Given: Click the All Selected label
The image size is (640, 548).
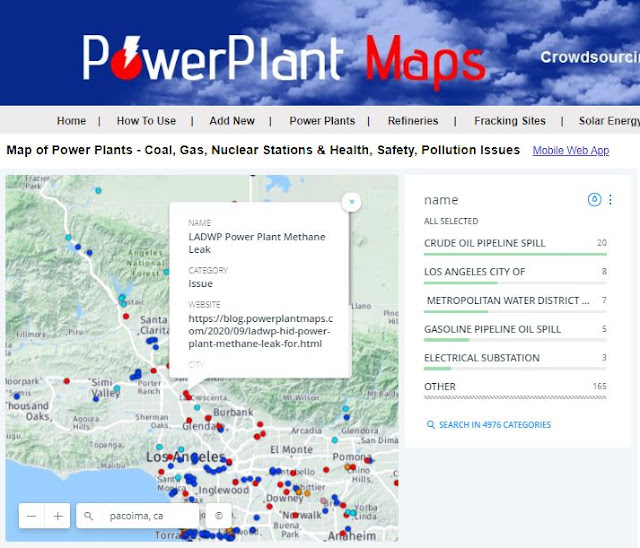Looking at the screenshot, I should click(x=451, y=221).
